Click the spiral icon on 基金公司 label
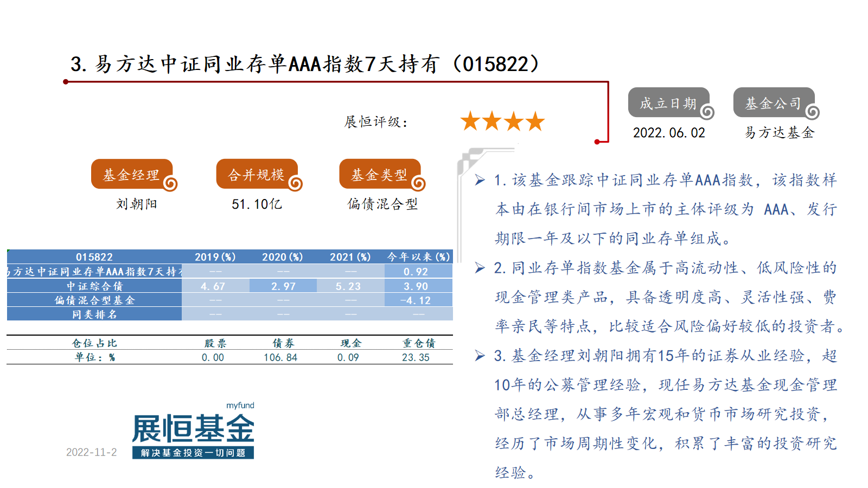This screenshot has height=488, width=868. tap(812, 112)
